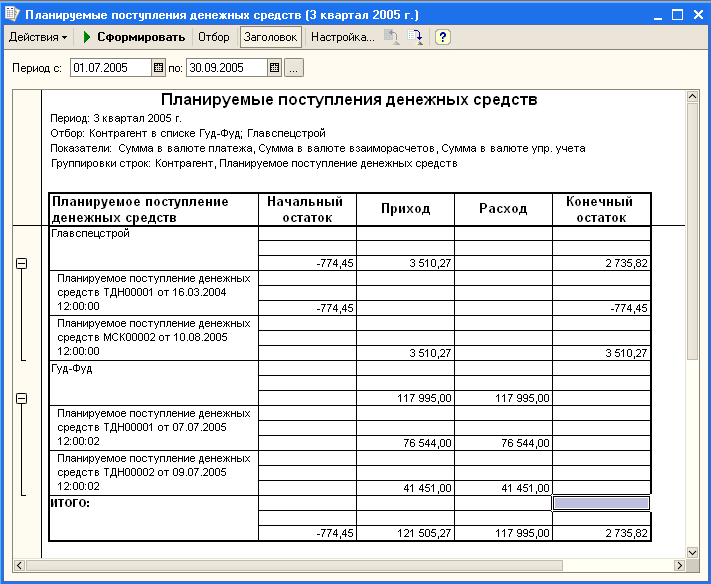
Task: Click the Конечный остаток column header
Action: pos(601,209)
